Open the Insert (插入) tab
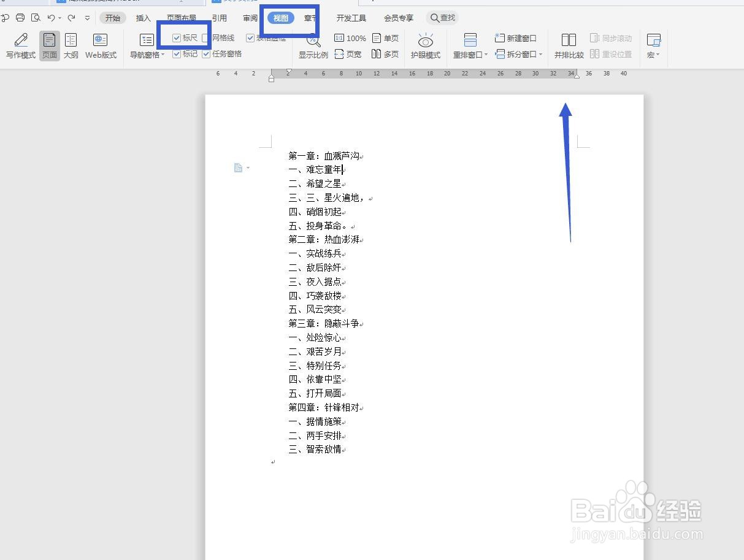744x560 pixels. pyautogui.click(x=144, y=18)
